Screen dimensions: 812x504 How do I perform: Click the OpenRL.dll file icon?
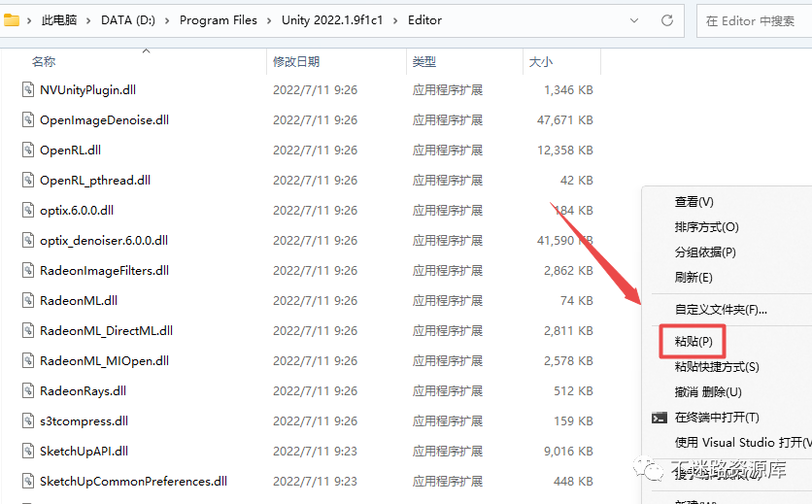tap(28, 150)
